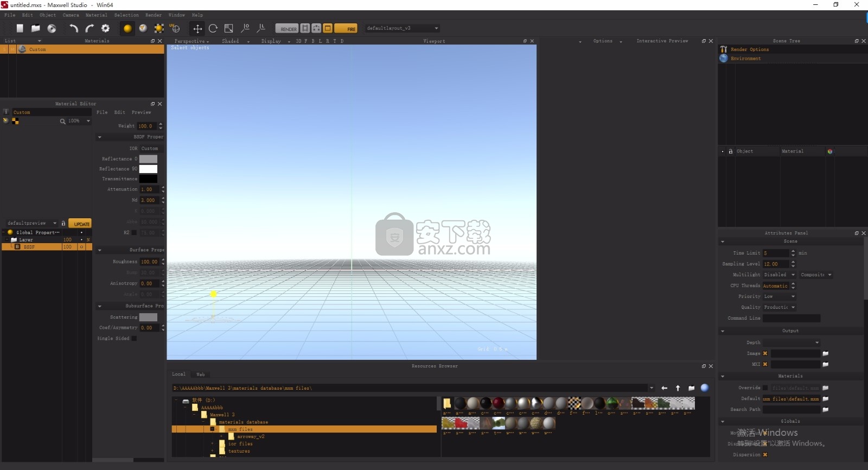Open a scene with the folder toolbar icon

(x=36, y=28)
